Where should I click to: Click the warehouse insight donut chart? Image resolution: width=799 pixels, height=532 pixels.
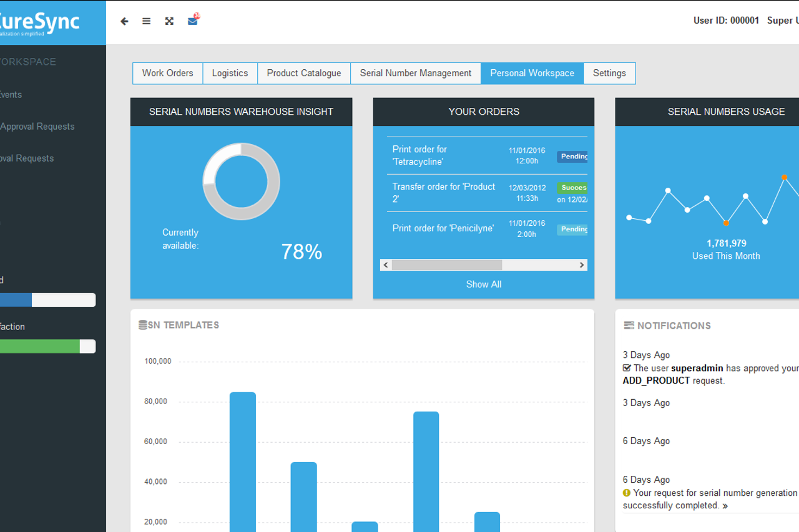(x=241, y=181)
